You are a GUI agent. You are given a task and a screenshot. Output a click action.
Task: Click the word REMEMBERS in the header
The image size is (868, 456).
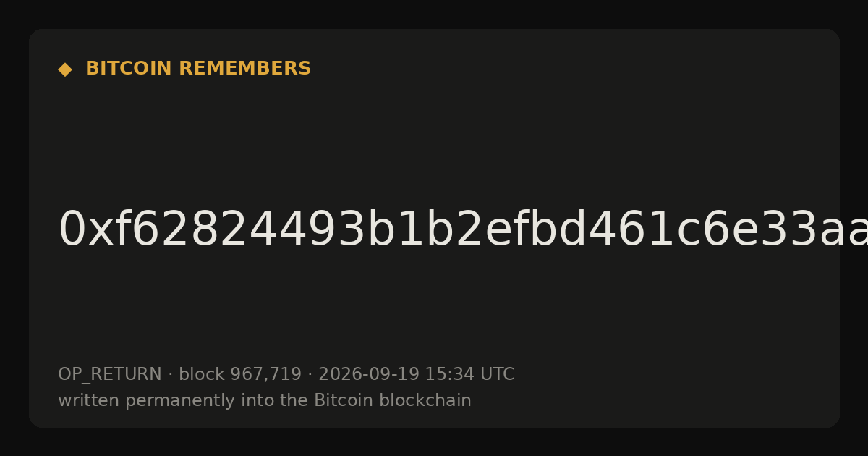click(244, 69)
